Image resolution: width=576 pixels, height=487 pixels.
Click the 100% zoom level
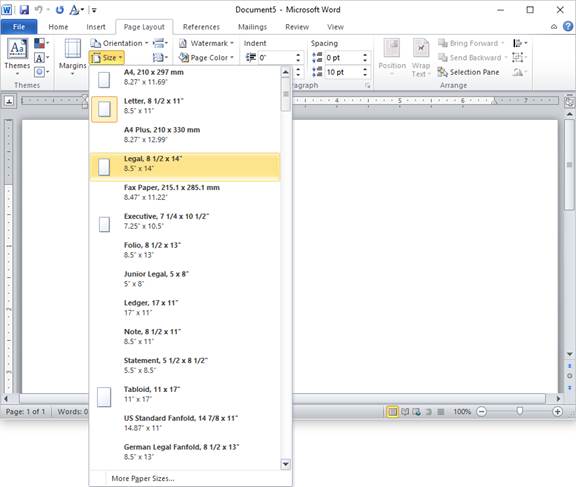point(462,412)
